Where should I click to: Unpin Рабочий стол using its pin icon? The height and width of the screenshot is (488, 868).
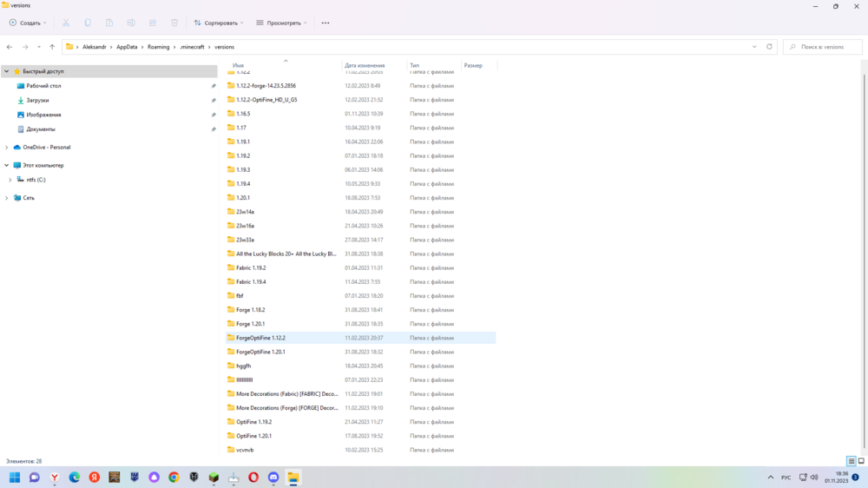tap(214, 86)
